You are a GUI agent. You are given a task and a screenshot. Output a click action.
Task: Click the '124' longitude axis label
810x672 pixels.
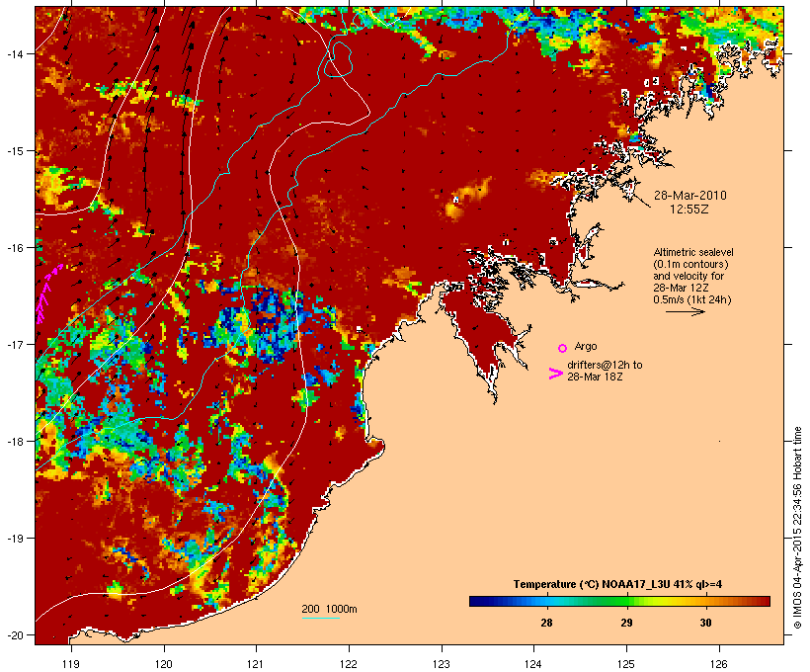point(533,664)
